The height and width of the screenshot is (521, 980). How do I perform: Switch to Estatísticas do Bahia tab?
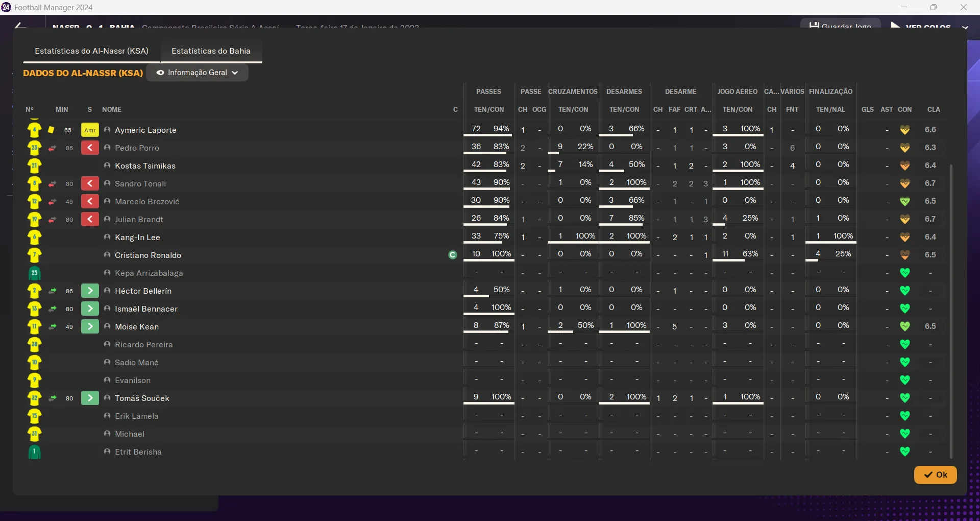click(211, 51)
